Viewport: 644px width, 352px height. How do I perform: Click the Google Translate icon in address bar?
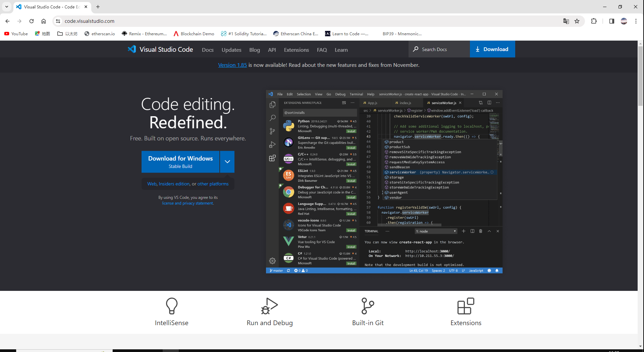566,21
